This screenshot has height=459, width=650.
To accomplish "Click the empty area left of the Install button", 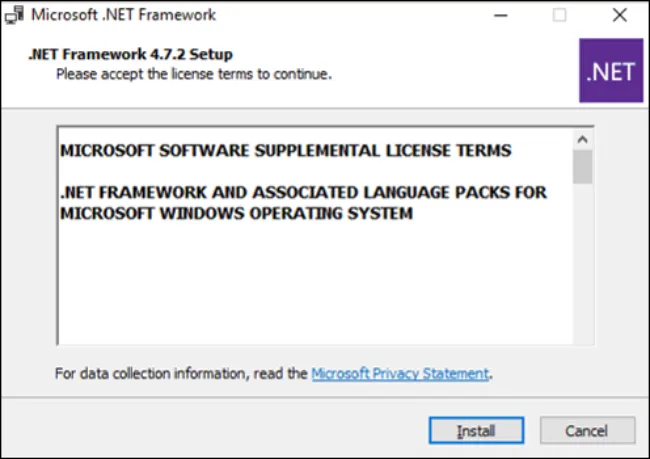I will click(x=216, y=430).
